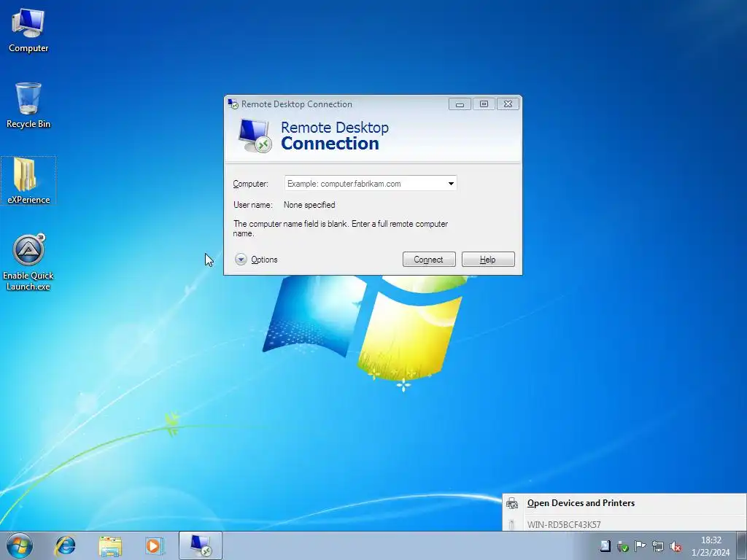Open the Windows Start menu orb
This screenshot has height=560, width=747.
(20, 545)
